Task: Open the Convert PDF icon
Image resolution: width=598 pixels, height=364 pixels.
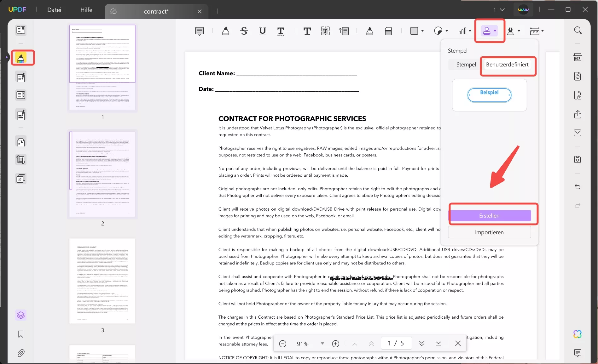Action: [578, 76]
